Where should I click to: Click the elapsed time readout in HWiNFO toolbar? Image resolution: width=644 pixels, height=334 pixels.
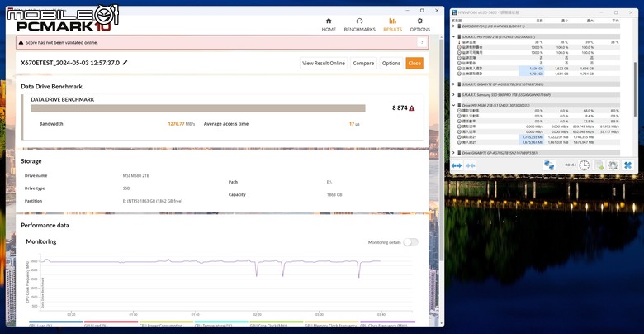(571, 165)
